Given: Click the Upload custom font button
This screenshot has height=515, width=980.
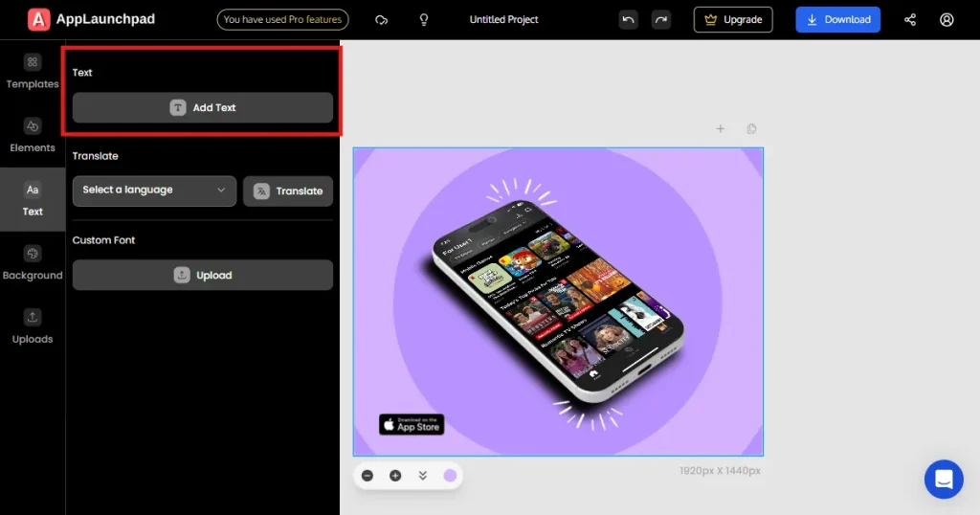Looking at the screenshot, I should coord(203,275).
